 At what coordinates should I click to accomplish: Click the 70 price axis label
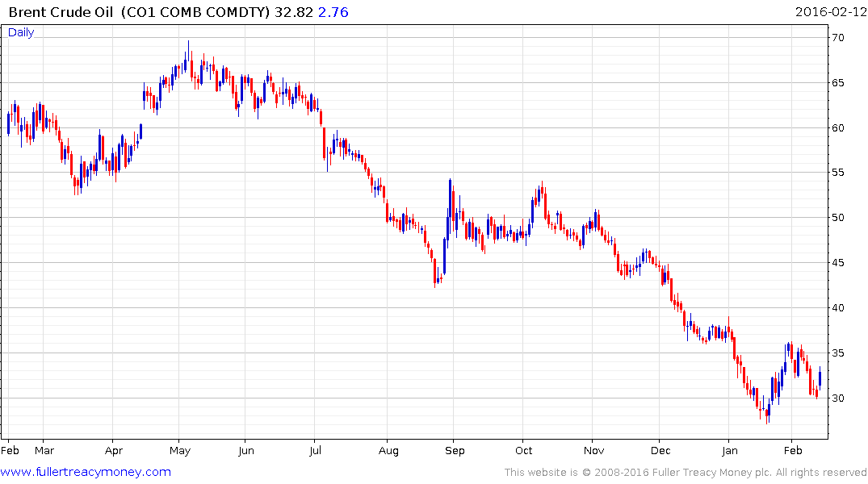pyautogui.click(x=837, y=38)
